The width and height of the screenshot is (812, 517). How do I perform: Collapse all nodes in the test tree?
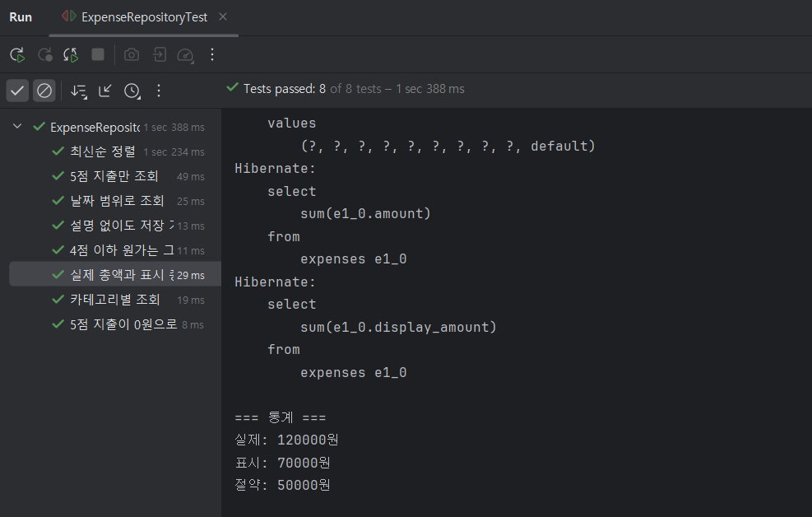tap(103, 91)
